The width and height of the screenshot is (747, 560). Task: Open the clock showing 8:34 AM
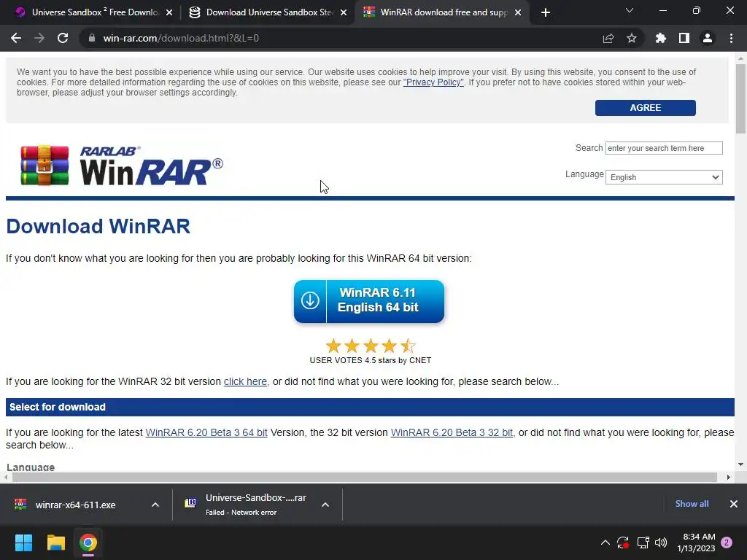click(696, 542)
